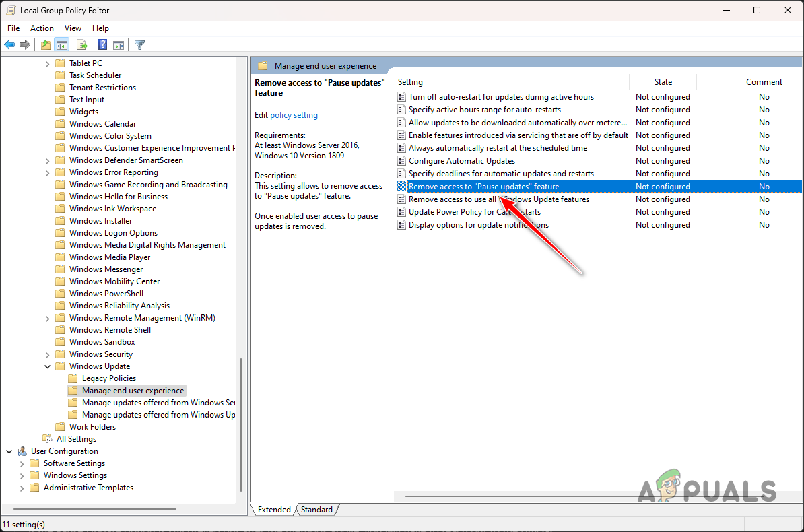The image size is (804, 532).
Task: Click policy icon for Display options for update notifications
Action: (x=401, y=225)
